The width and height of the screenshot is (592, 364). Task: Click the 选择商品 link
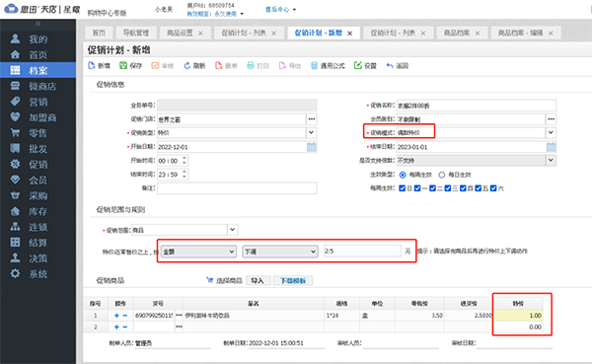click(225, 280)
